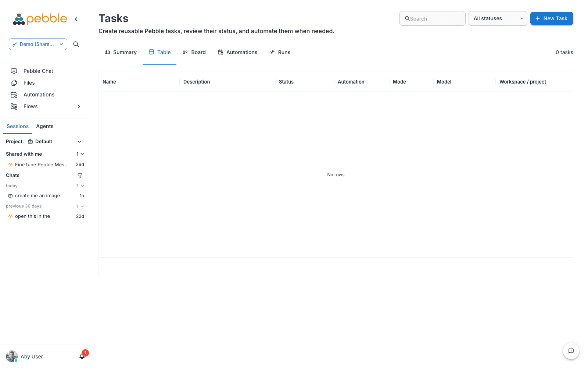Open the All statuses dropdown
The width and height of the screenshot is (588, 368).
tap(498, 18)
